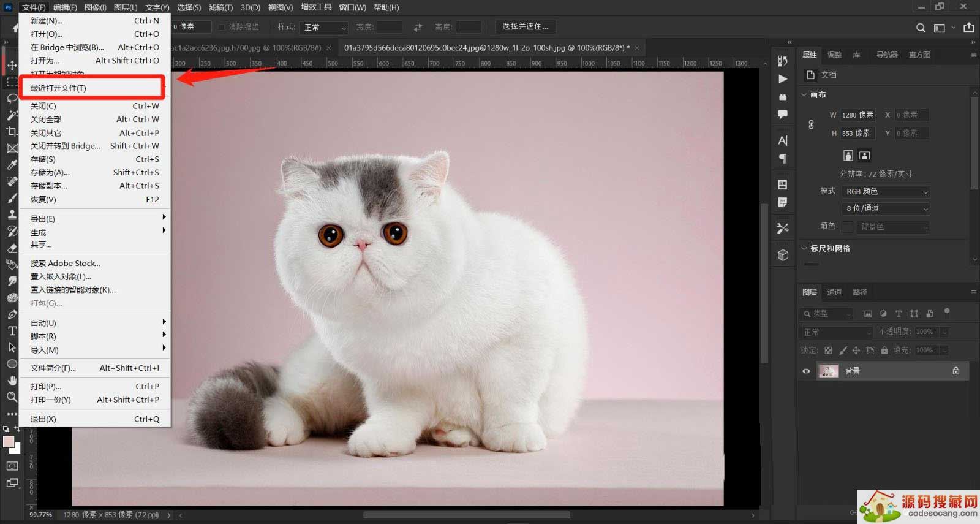Select the Lasso tool
The image size is (980, 524).
coord(12,98)
